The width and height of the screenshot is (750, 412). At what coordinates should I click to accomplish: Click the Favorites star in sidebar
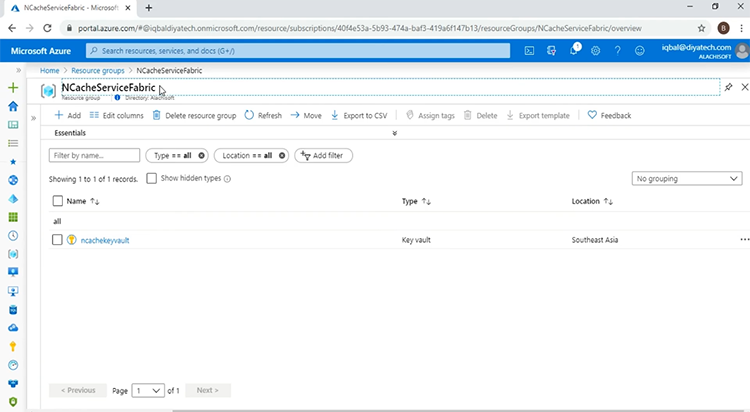point(13,162)
